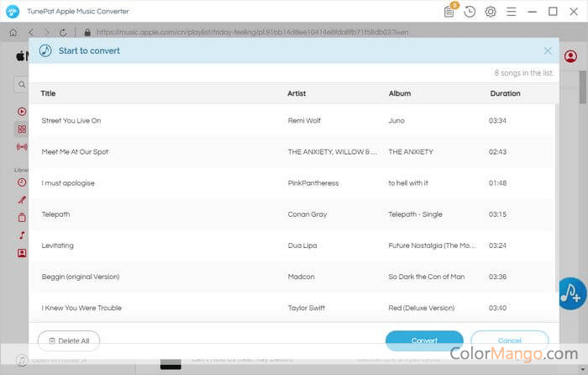Click the red user account icon

pyautogui.click(x=571, y=56)
